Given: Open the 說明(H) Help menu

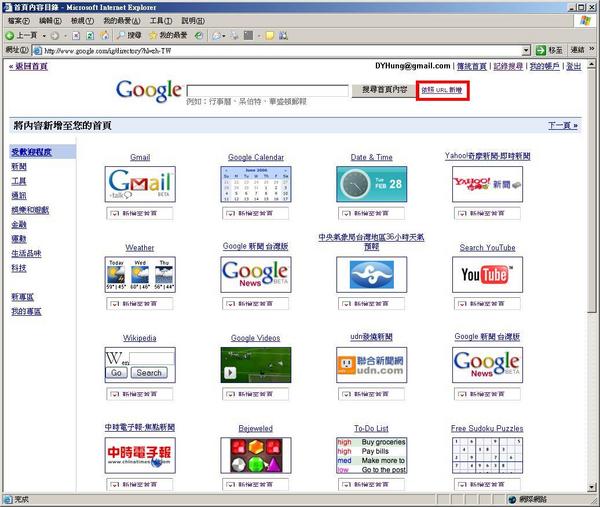Looking at the screenshot, I should (192, 21).
